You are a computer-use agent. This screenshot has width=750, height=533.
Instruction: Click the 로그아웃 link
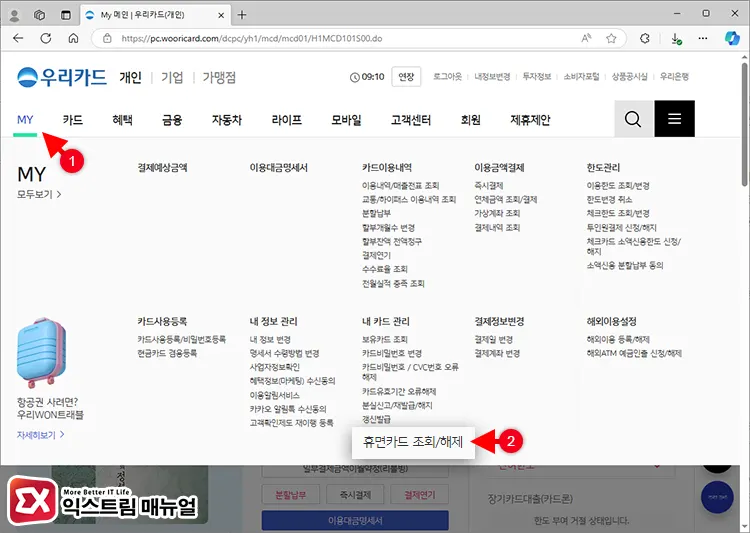coord(447,77)
